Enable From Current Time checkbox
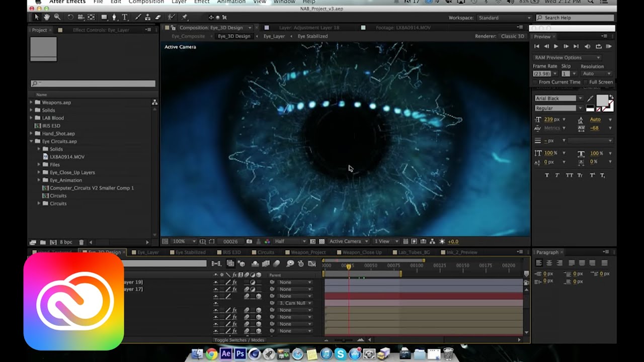The height and width of the screenshot is (362, 644). pos(535,82)
